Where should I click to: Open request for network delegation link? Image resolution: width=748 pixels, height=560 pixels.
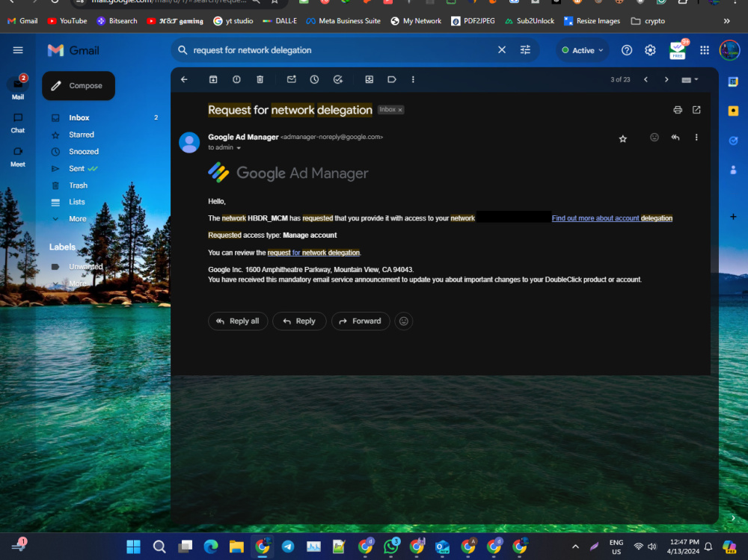coord(313,253)
